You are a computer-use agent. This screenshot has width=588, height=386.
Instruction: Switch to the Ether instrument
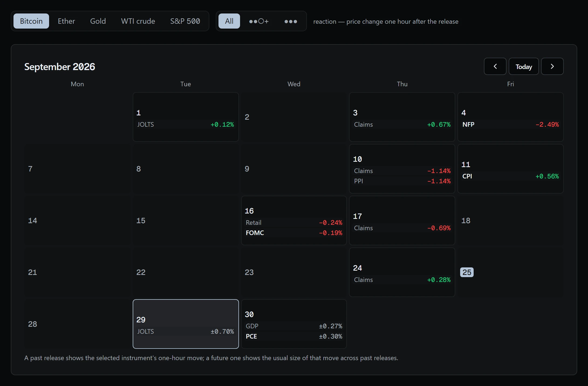[66, 21]
